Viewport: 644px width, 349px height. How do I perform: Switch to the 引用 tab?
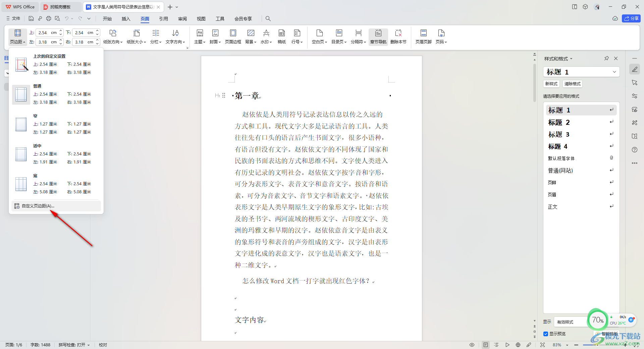[x=164, y=19]
